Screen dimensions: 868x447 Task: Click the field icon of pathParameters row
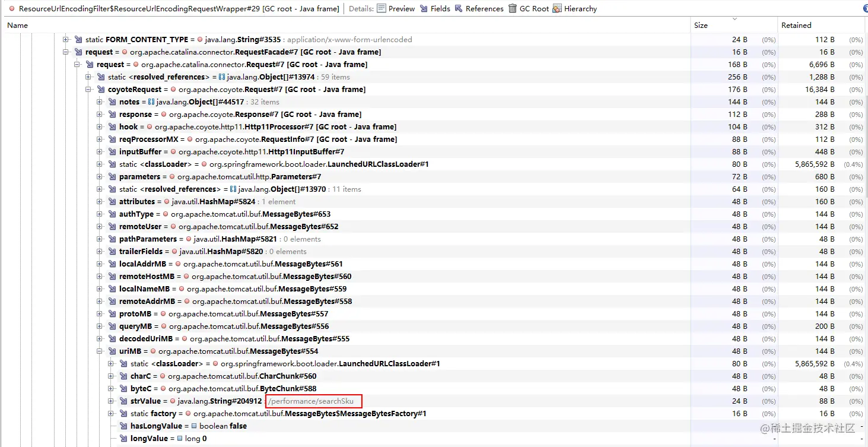[112, 239]
